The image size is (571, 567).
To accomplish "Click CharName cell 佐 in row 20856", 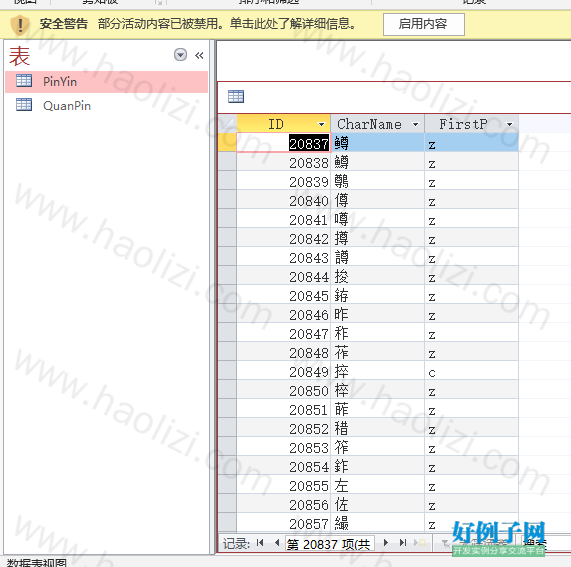I will pos(377,504).
